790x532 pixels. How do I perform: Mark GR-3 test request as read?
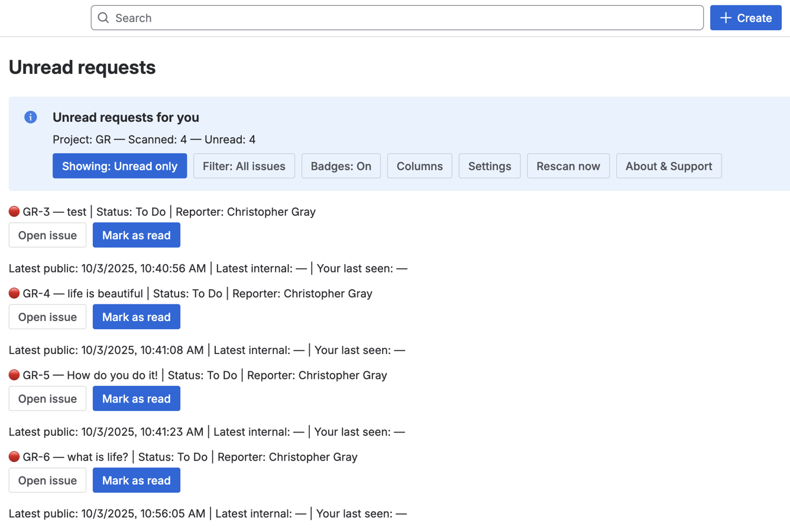(x=136, y=235)
